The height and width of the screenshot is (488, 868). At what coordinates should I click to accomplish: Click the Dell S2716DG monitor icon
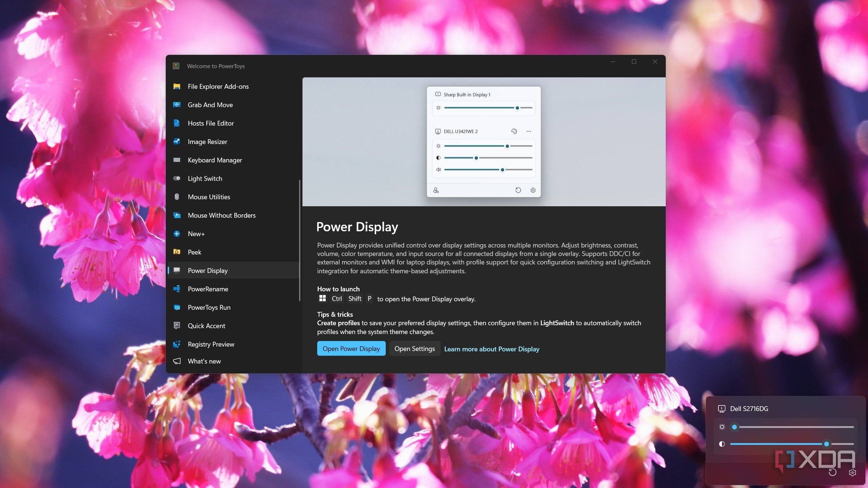click(x=722, y=408)
